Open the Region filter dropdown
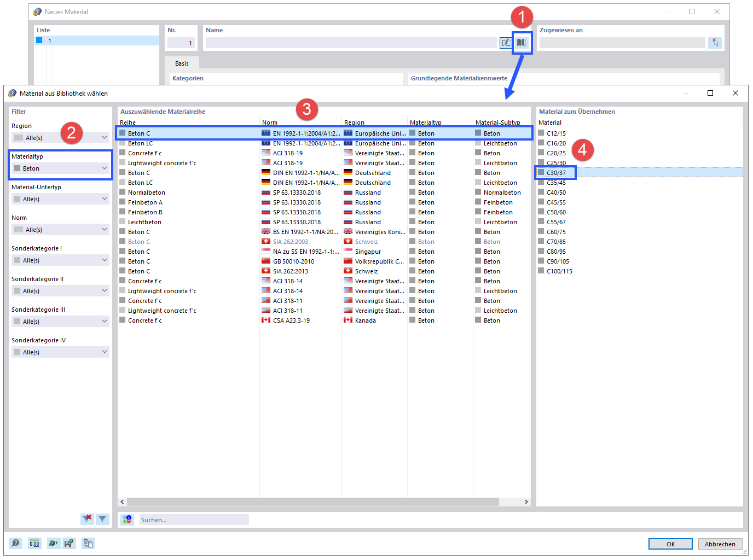Viewport: 753px width, 560px height. point(60,138)
